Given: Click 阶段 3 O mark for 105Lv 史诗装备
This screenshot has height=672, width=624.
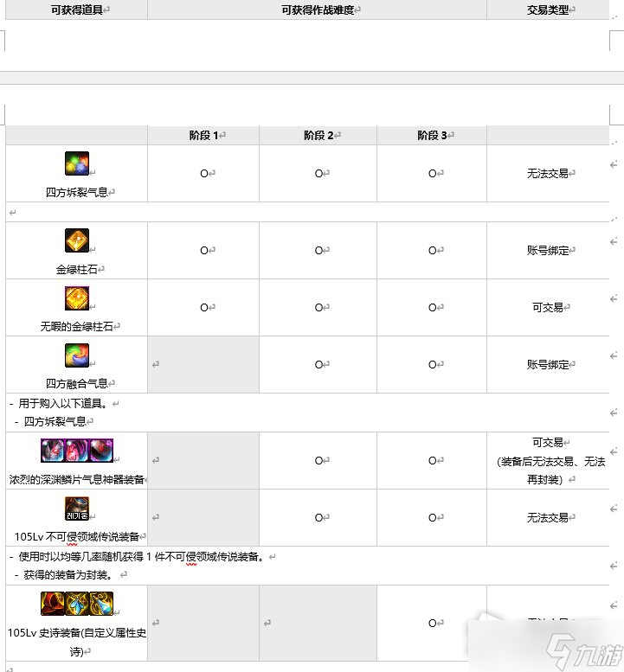Looking at the screenshot, I should 432,624.
